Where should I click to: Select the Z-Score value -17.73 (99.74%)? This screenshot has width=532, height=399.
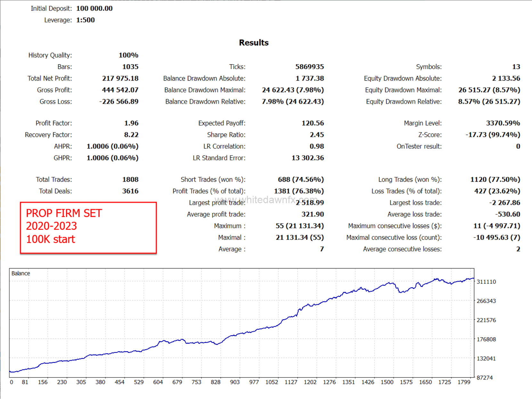(x=492, y=135)
